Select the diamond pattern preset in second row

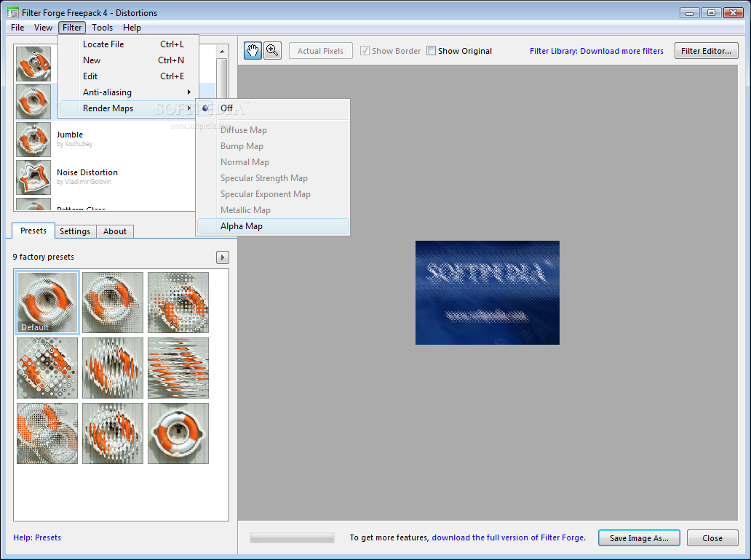coord(47,368)
